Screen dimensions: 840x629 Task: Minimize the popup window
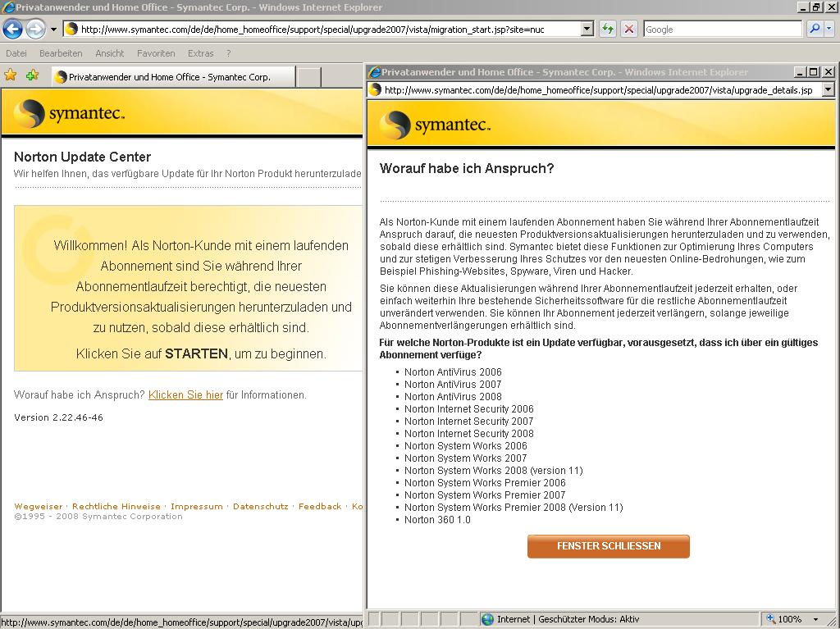click(x=800, y=72)
